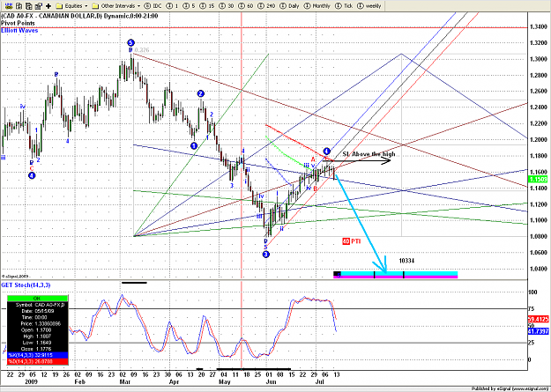The height and width of the screenshot is (392, 551).
Task: Click the first toolbar icon at the far left
Action: pyautogui.click(x=11, y=5)
